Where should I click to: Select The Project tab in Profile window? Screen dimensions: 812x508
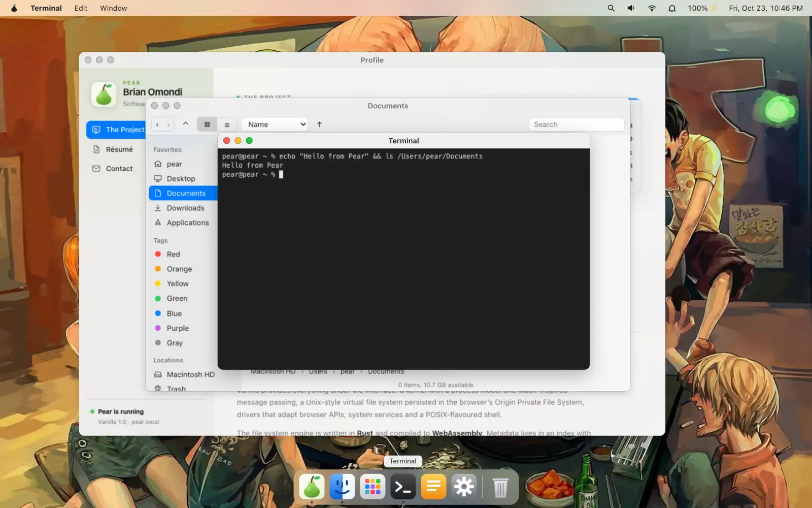[116, 130]
